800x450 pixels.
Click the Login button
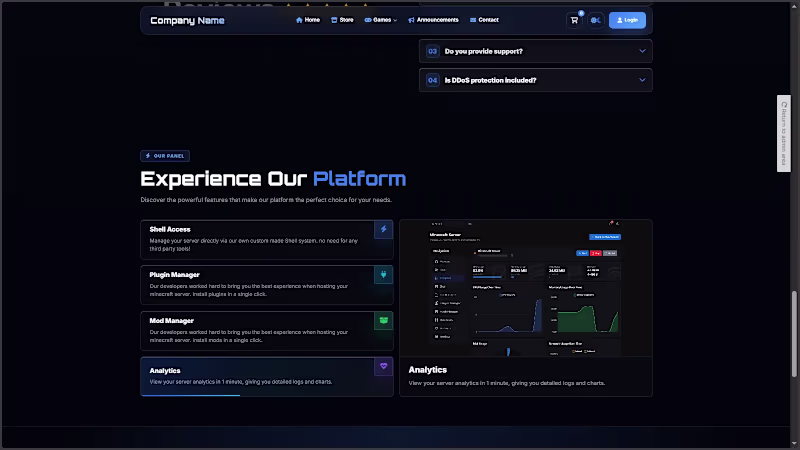[627, 20]
